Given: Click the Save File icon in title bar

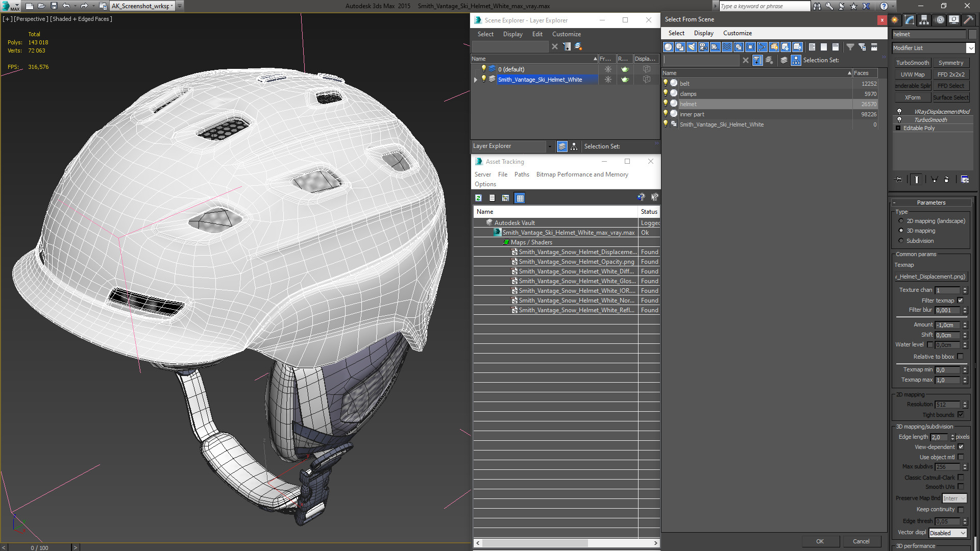Looking at the screenshot, I should tap(54, 6).
